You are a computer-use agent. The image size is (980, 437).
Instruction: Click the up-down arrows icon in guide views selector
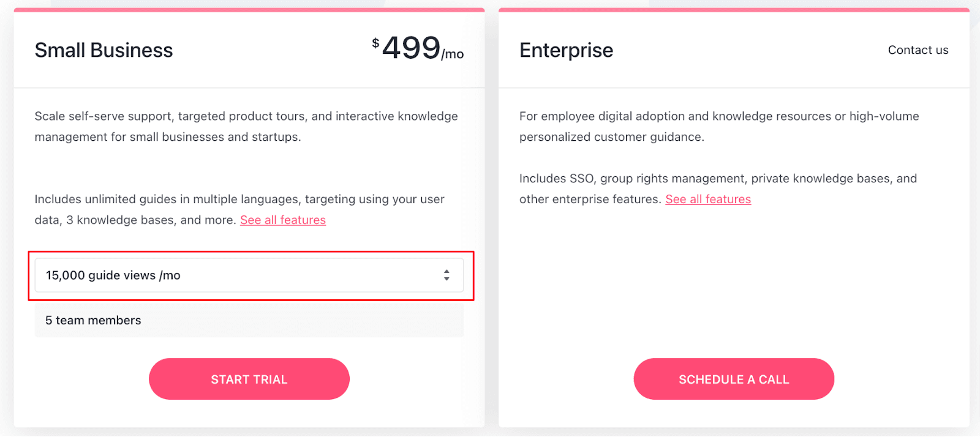(447, 275)
